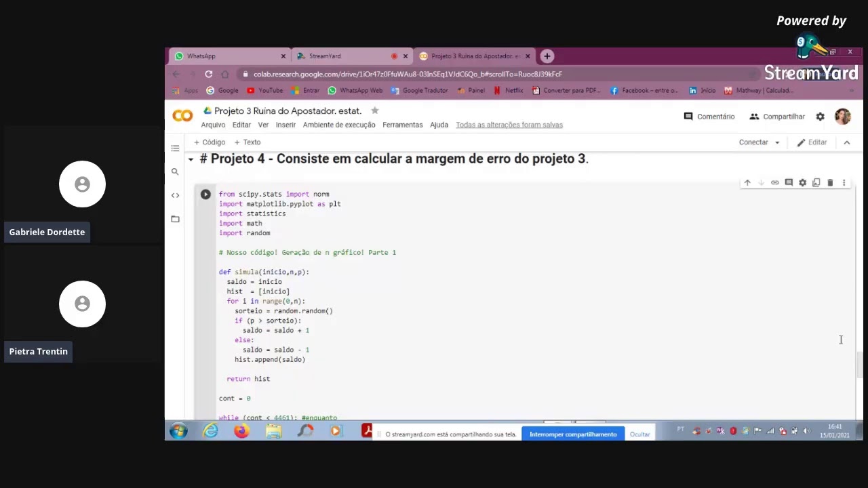Open files folder sidebar icon

[175, 219]
